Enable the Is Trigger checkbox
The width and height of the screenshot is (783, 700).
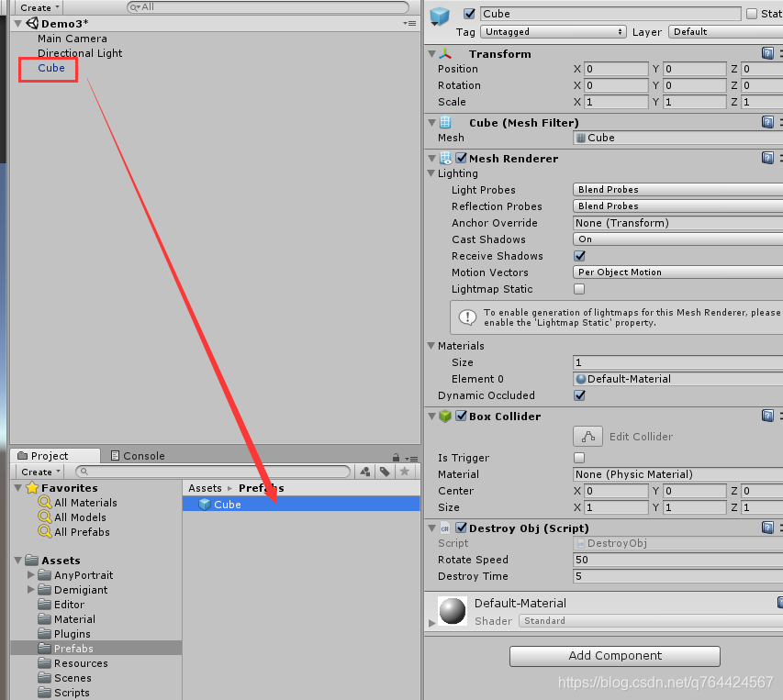click(579, 458)
